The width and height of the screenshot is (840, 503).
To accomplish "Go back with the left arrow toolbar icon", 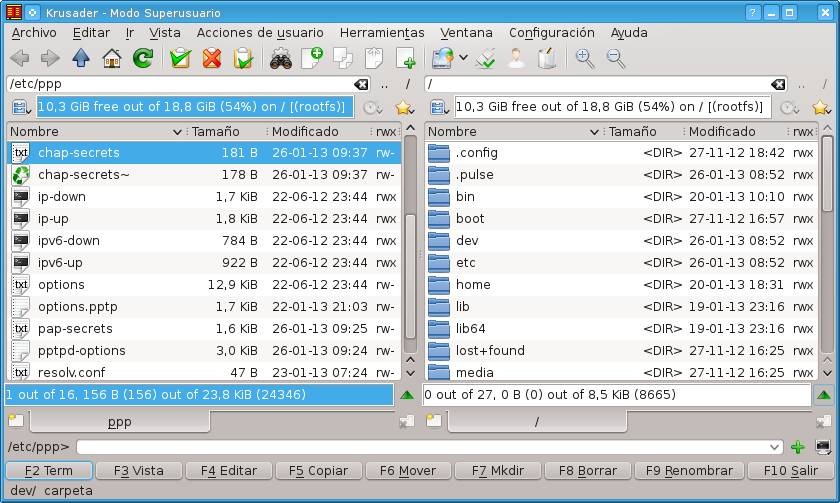I will 20,58.
